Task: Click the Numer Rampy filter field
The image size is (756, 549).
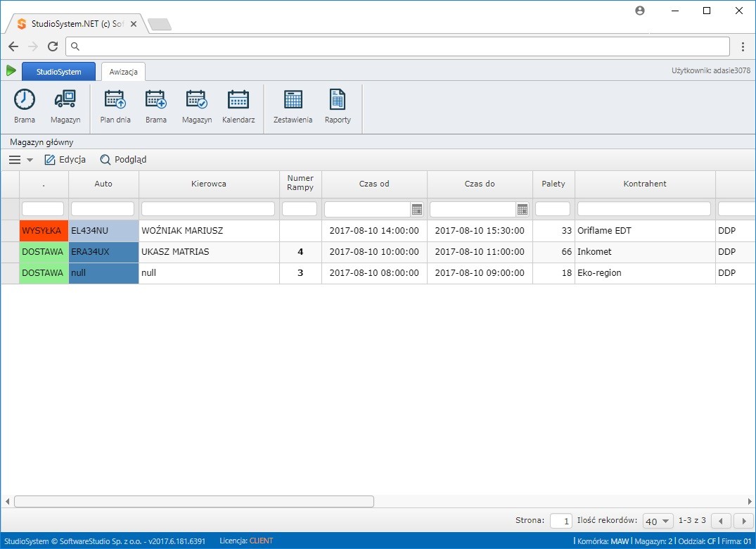Action: pyautogui.click(x=300, y=209)
